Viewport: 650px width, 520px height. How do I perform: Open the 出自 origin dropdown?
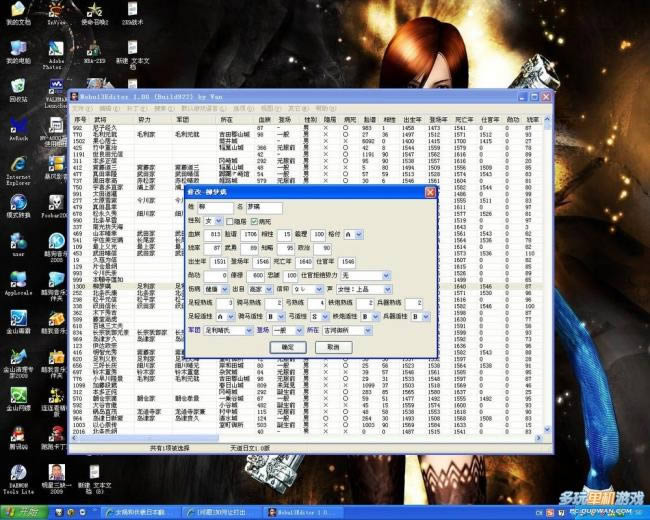click(x=260, y=289)
